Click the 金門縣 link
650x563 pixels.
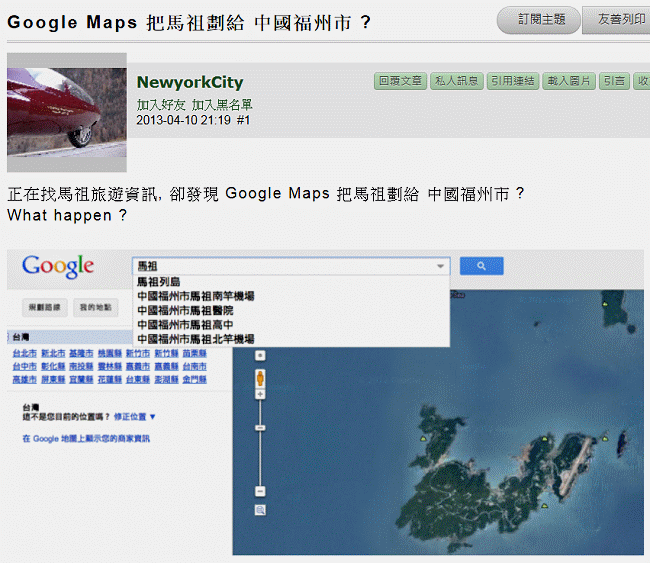click(194, 379)
